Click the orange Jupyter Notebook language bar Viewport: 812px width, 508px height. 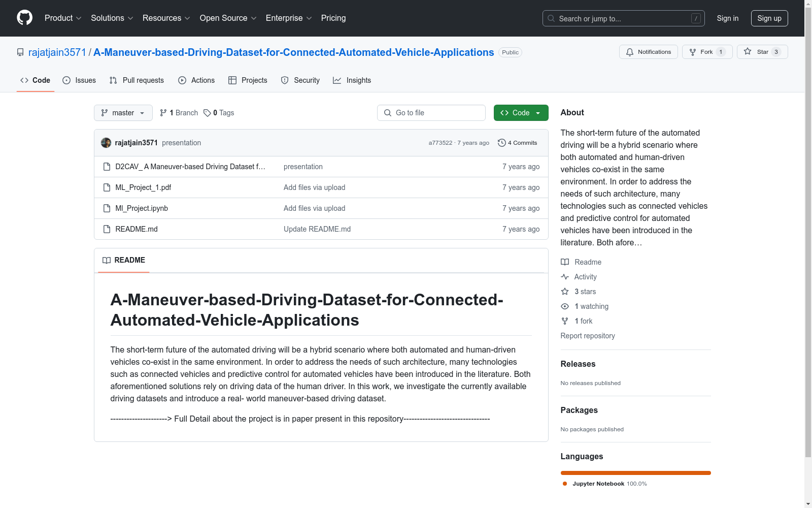pyautogui.click(x=636, y=473)
